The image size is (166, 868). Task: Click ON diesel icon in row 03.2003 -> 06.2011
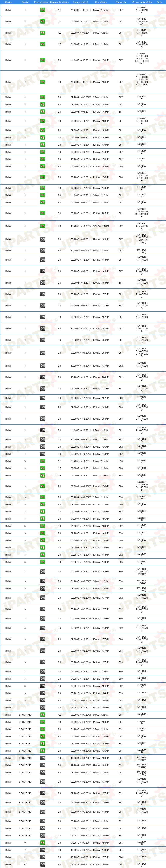(42, 240)
